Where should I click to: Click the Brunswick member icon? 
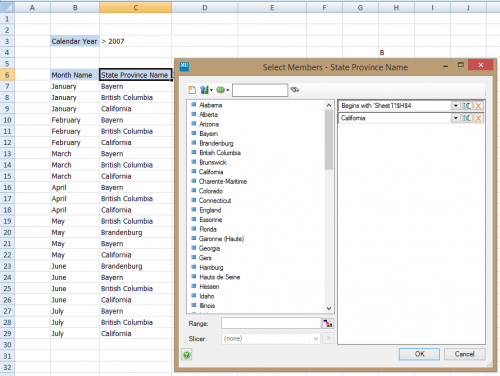(x=193, y=162)
